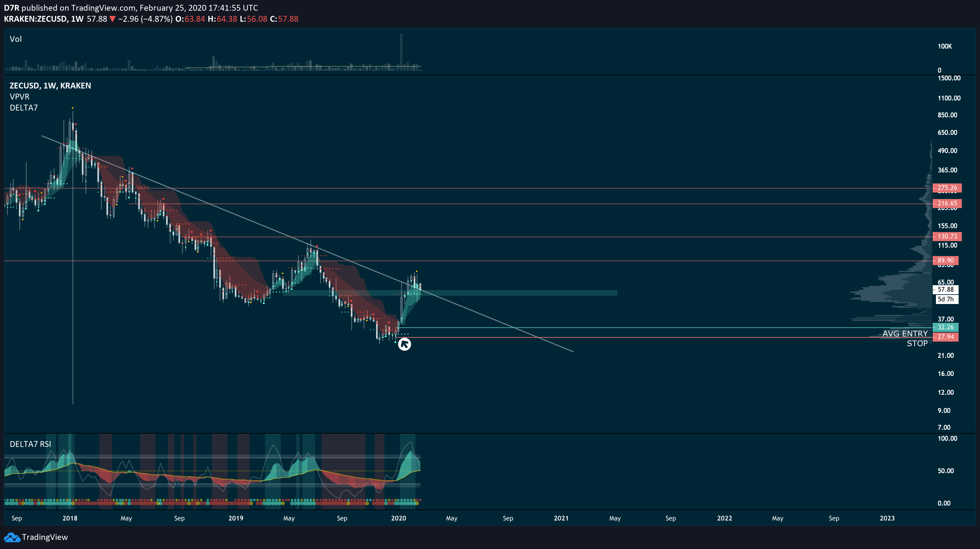Click the DELTA7 RSI pane label

[30, 444]
